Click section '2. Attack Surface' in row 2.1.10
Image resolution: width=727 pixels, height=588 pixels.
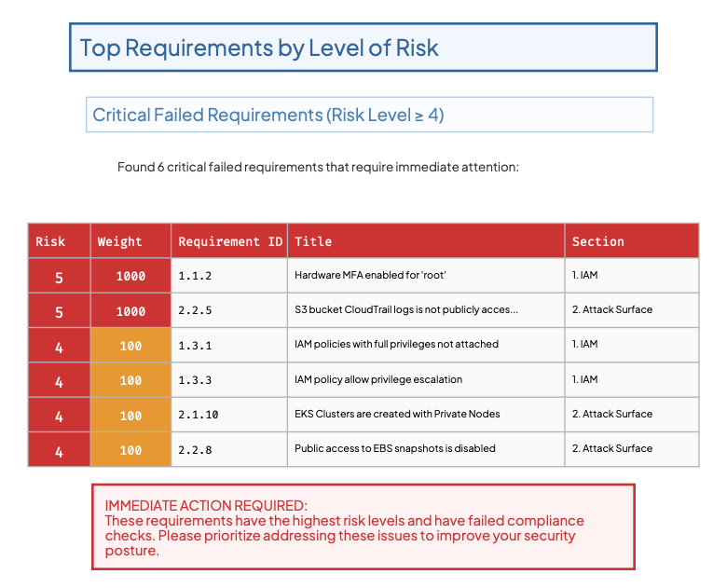pyautogui.click(x=612, y=414)
